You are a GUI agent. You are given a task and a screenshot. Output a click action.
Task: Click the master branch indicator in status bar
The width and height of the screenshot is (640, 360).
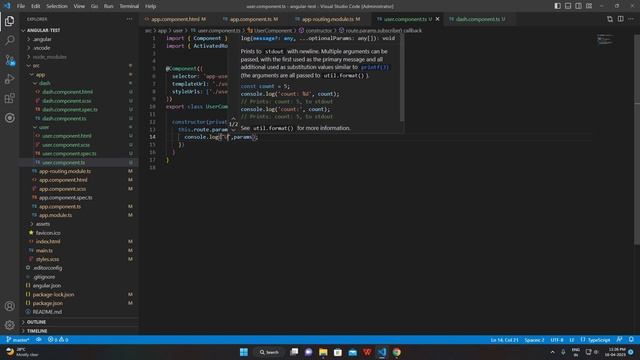[x=18, y=340]
